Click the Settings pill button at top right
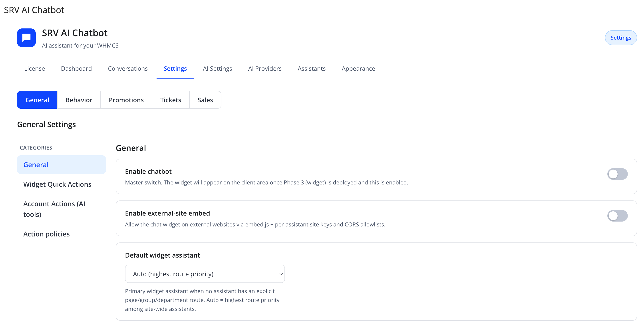Viewport: 644px width, 324px height. (x=621, y=38)
